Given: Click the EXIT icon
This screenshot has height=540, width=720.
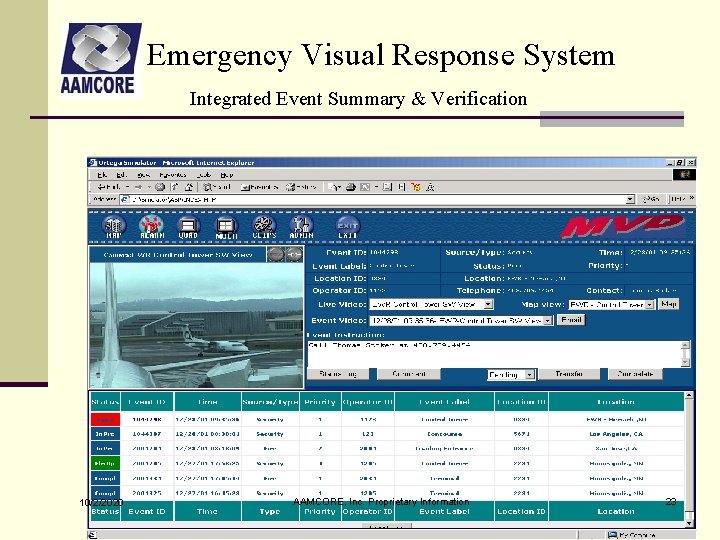Looking at the screenshot, I should [348, 227].
